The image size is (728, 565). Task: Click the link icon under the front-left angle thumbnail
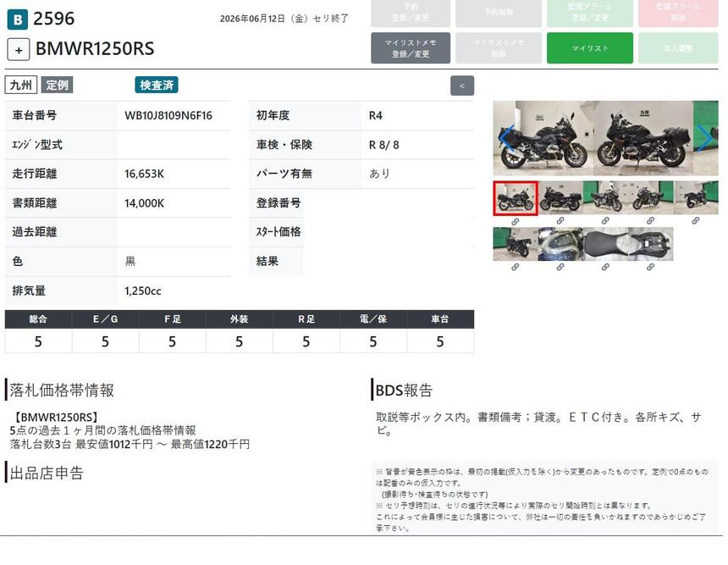pyautogui.click(x=605, y=221)
